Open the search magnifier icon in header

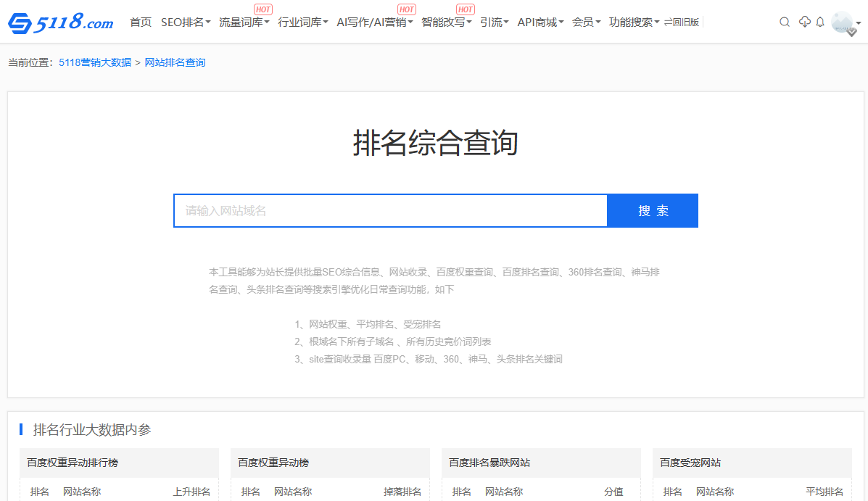(x=785, y=22)
